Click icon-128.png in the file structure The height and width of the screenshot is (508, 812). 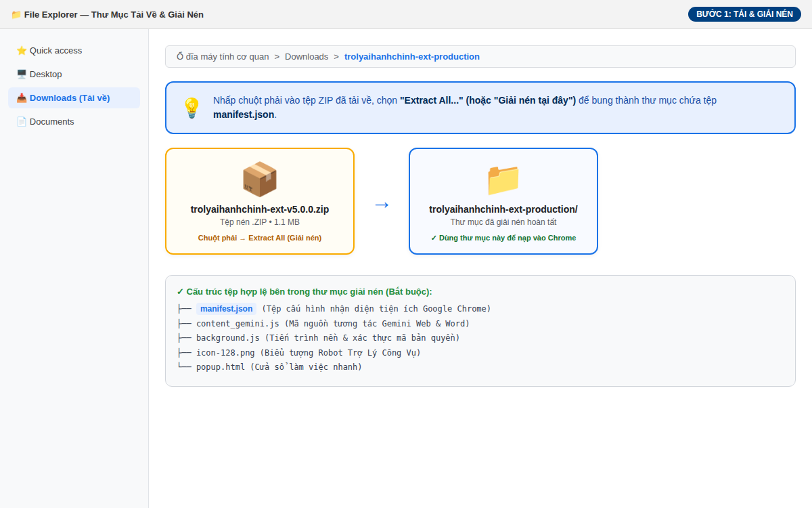225,353
